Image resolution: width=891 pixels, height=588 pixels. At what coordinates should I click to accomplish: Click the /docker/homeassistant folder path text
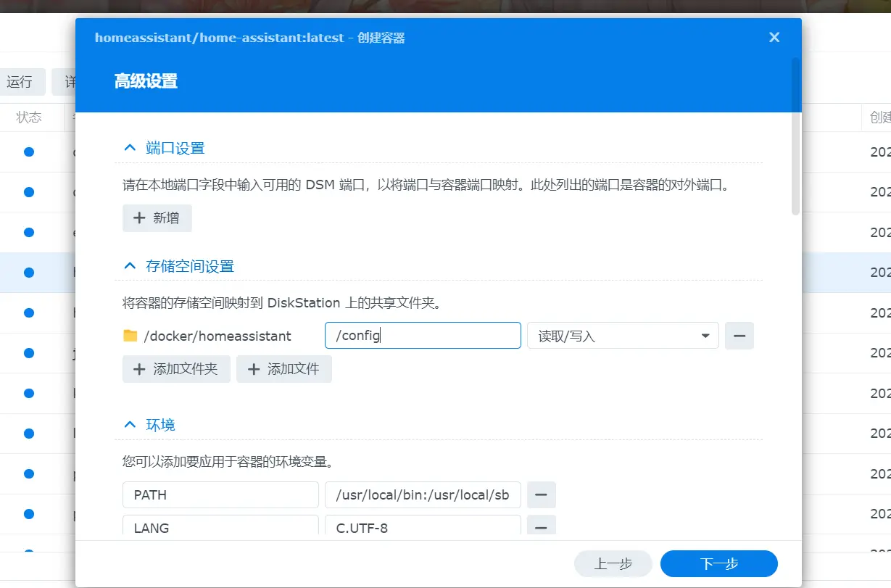click(x=217, y=336)
